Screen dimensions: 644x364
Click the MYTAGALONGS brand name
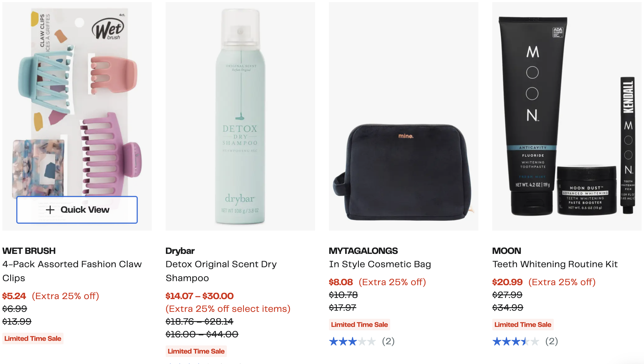click(x=363, y=251)
